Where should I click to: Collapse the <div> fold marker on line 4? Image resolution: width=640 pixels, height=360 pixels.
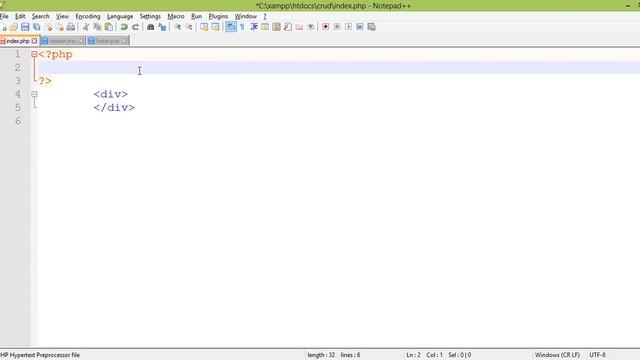(34, 94)
